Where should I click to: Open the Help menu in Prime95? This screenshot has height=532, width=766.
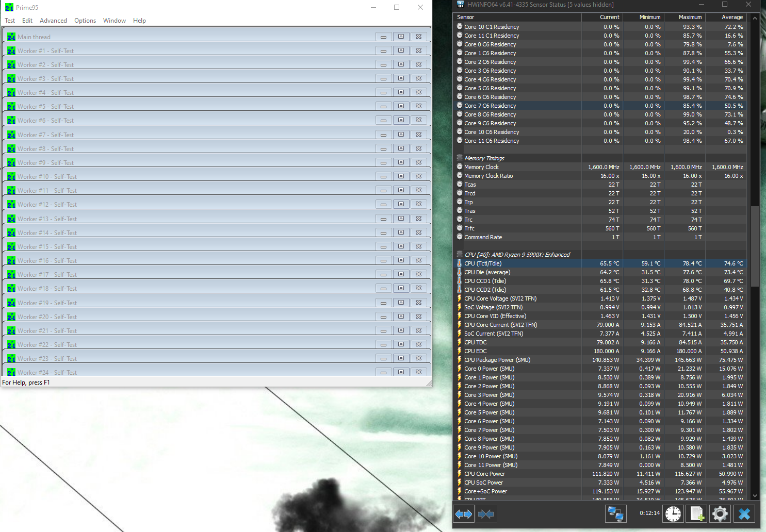click(x=139, y=21)
